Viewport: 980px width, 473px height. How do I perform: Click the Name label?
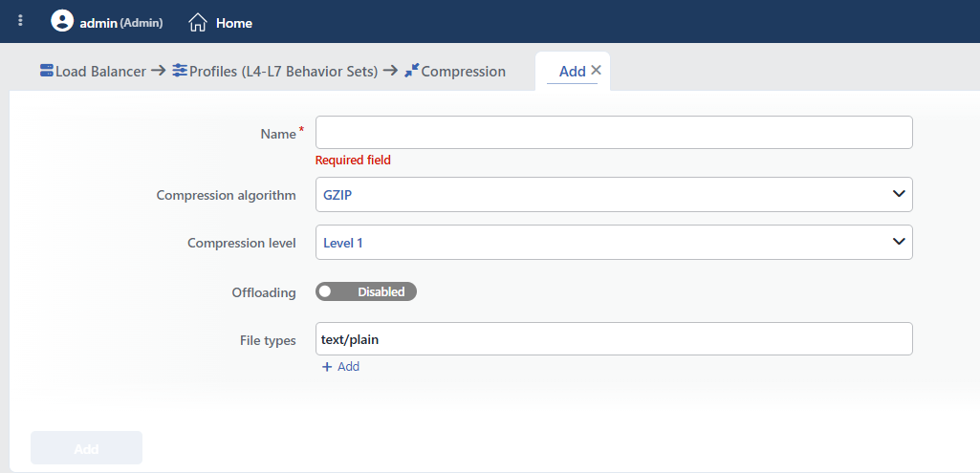click(278, 134)
